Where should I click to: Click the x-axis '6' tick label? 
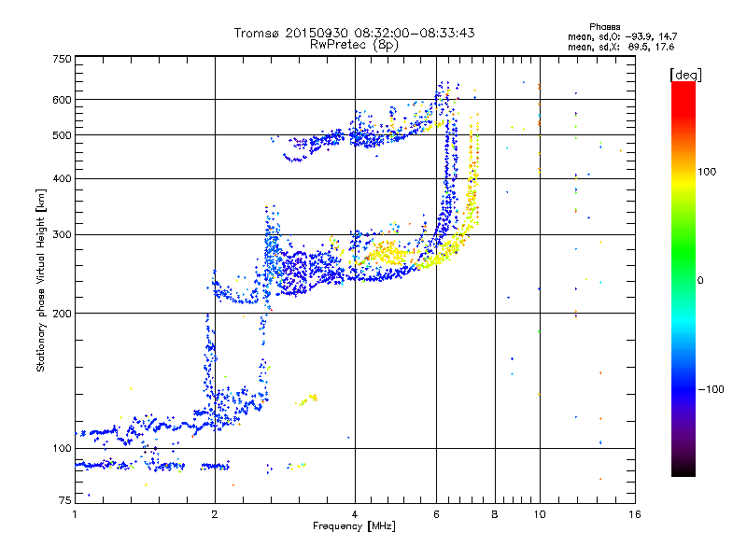[436, 514]
